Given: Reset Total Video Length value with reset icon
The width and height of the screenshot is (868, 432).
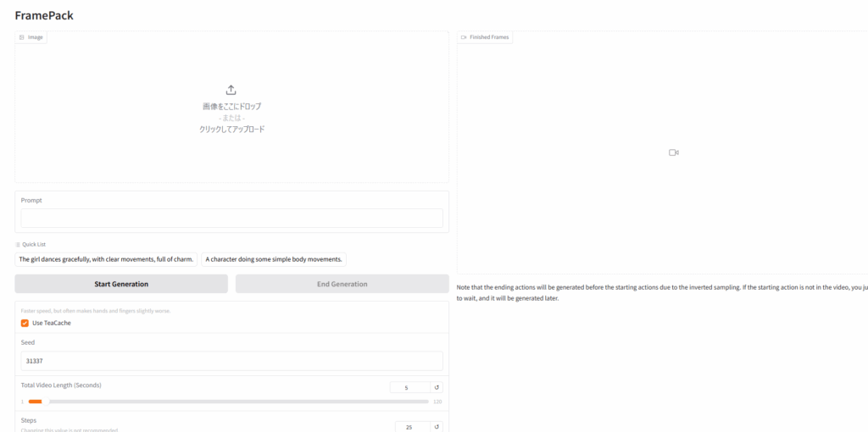Looking at the screenshot, I should 437,388.
